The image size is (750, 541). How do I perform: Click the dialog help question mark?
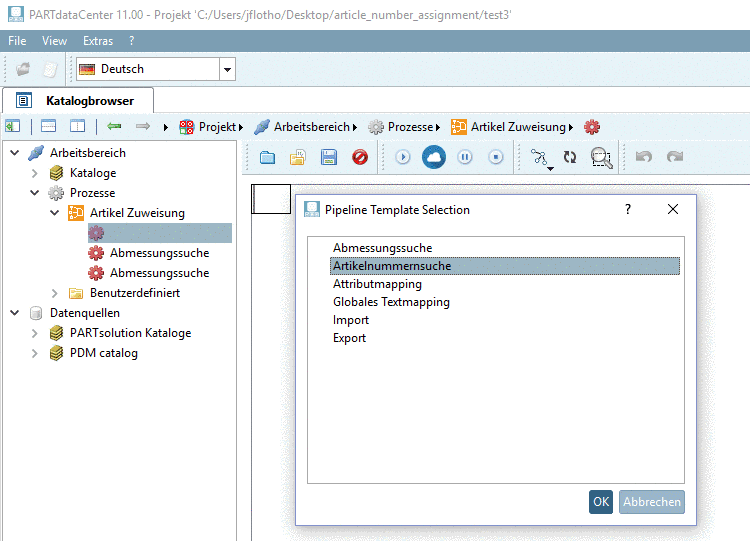pos(628,209)
